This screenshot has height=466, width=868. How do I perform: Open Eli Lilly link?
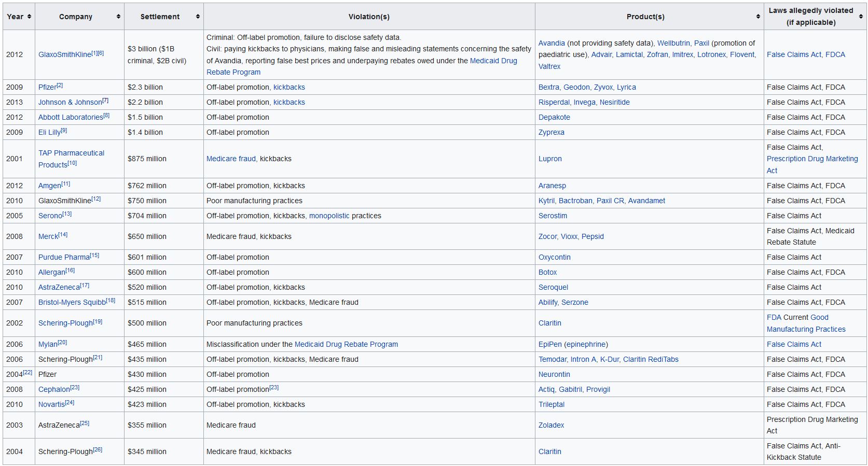click(49, 132)
